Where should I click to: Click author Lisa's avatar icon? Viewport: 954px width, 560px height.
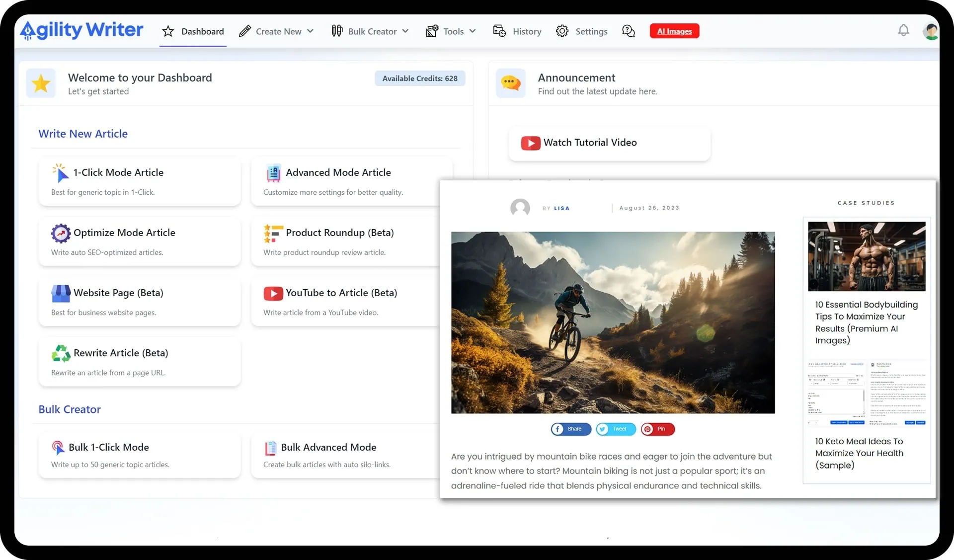pyautogui.click(x=520, y=208)
